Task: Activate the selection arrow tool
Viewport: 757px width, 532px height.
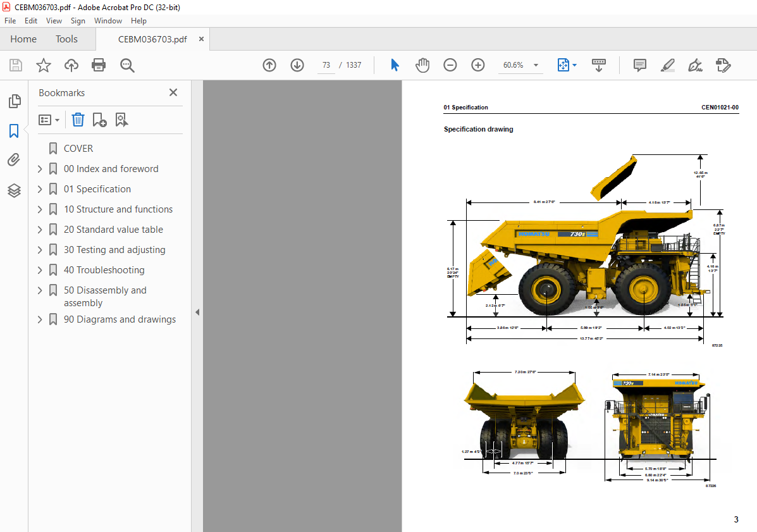Action: pyautogui.click(x=395, y=65)
